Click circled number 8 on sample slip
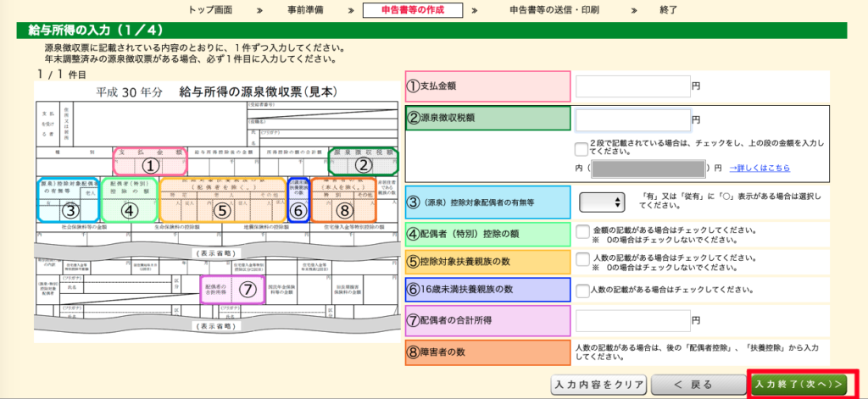The height and width of the screenshot is (399, 868). 342,209
